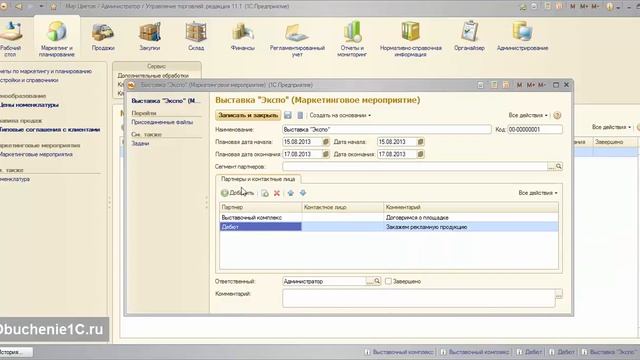Open Все действия in the background list window
640x360 pixels.
click(x=611, y=127)
